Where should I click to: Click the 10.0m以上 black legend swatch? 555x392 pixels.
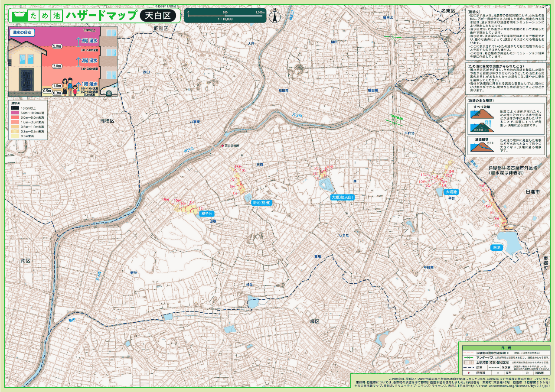15,107
